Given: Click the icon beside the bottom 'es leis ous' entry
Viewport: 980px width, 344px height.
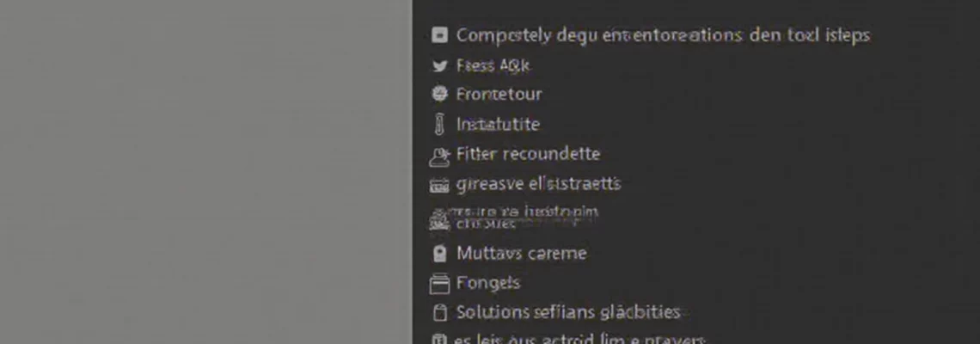Looking at the screenshot, I should tap(439, 340).
